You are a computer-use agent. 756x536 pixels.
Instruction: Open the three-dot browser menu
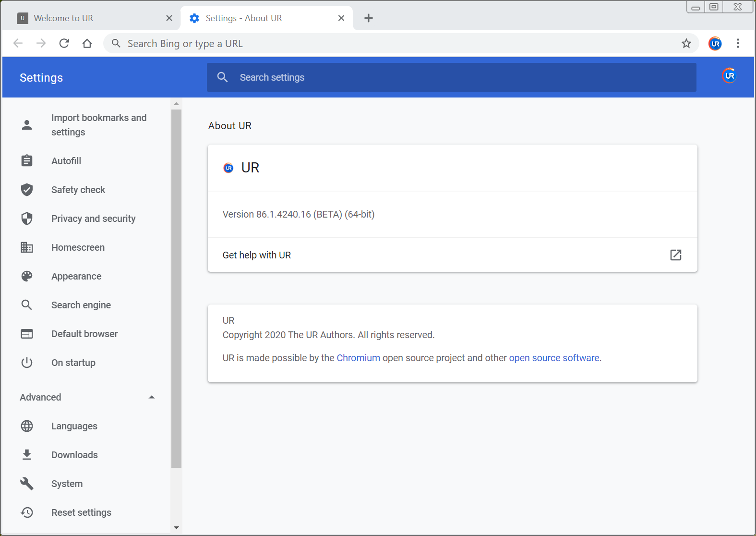click(x=738, y=43)
